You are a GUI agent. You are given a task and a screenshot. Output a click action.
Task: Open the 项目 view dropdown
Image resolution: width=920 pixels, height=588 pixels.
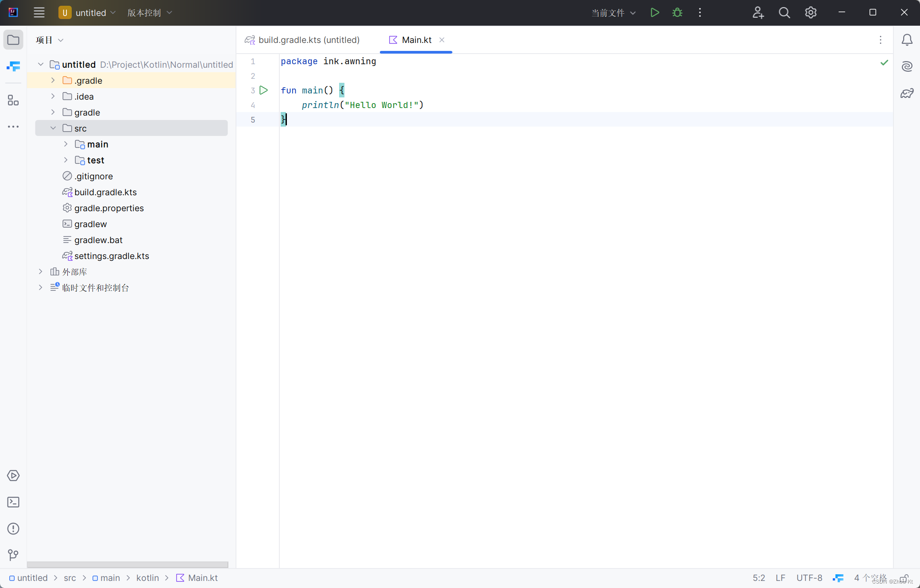pyautogui.click(x=50, y=40)
